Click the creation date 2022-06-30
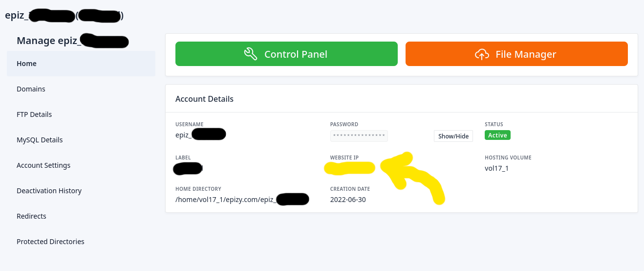644x271 pixels. pos(348,200)
